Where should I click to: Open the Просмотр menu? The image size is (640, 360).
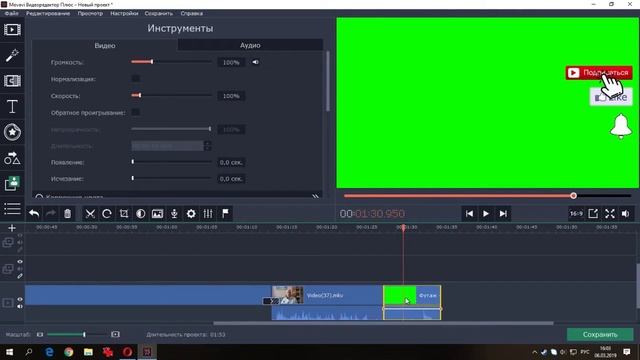click(90, 13)
